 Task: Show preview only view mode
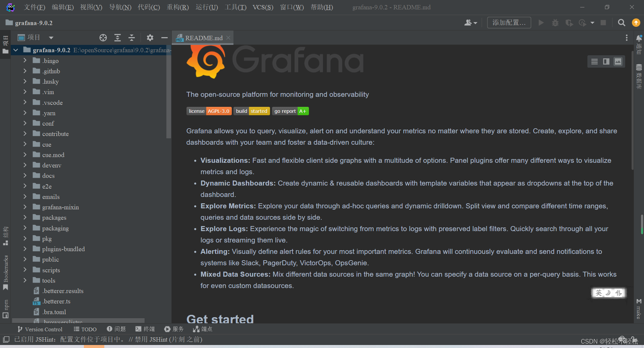click(618, 62)
